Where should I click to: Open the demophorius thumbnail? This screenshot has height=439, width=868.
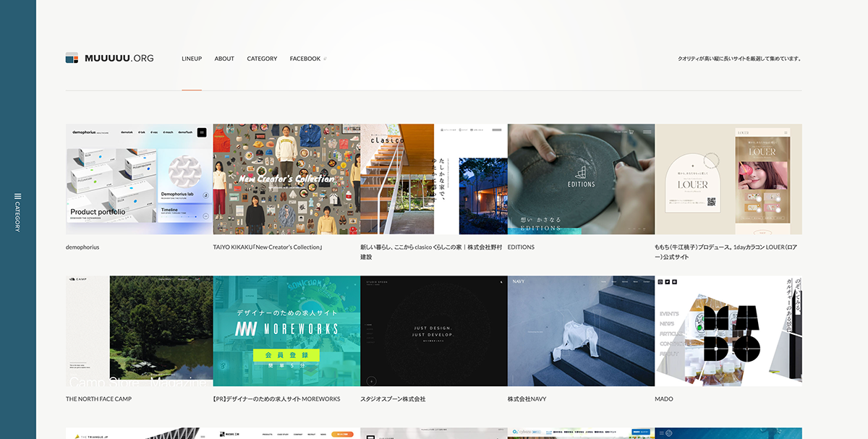coord(139,179)
